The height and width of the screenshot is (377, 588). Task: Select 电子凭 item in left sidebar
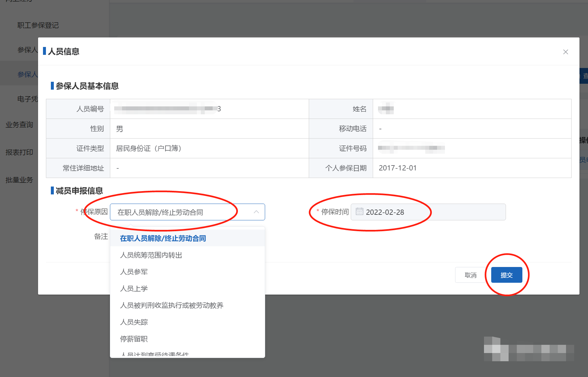click(x=28, y=99)
